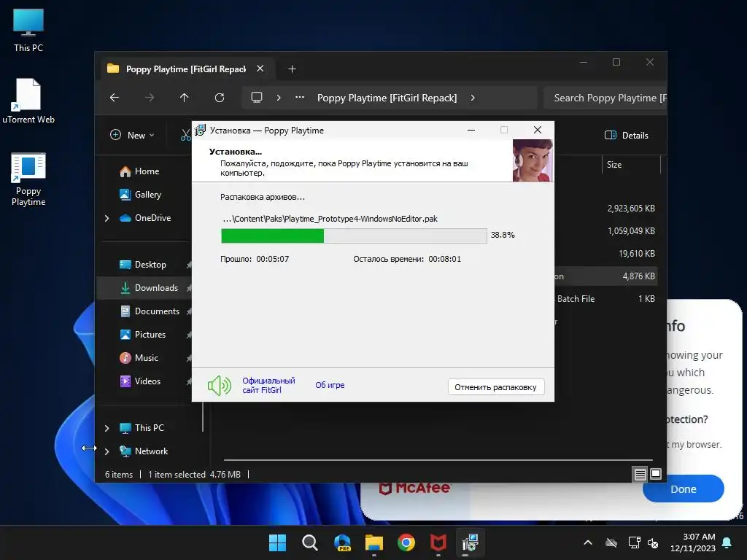
Task: Open Windows Start menu
Action: coord(277,542)
